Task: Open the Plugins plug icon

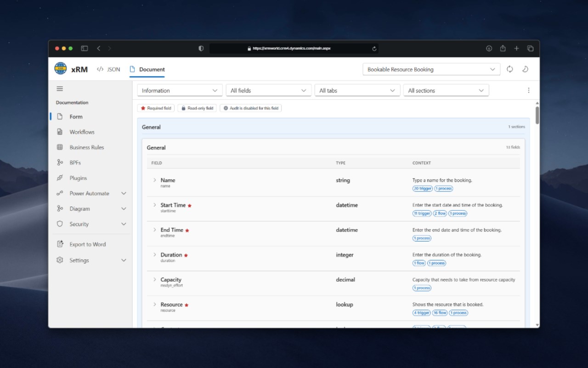Action: (x=60, y=178)
